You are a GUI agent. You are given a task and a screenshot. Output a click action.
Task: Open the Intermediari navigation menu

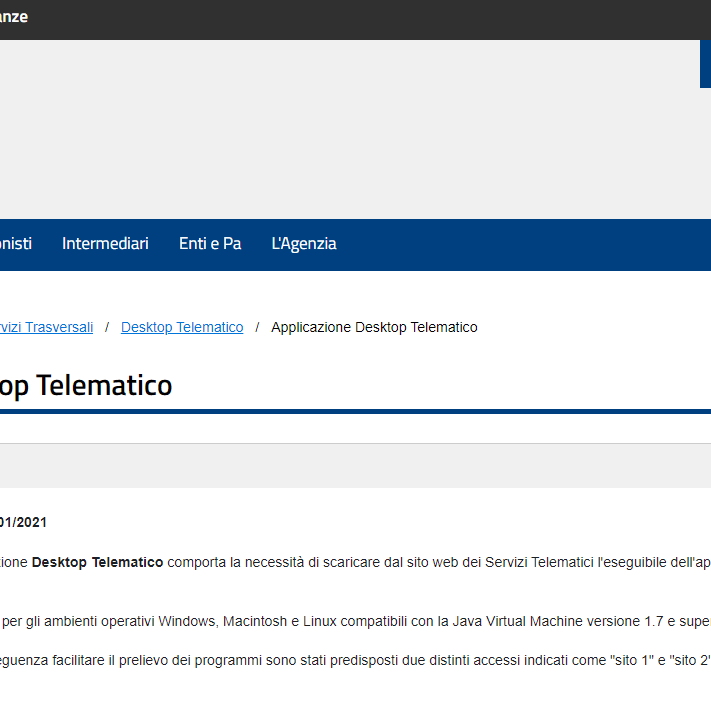105,244
